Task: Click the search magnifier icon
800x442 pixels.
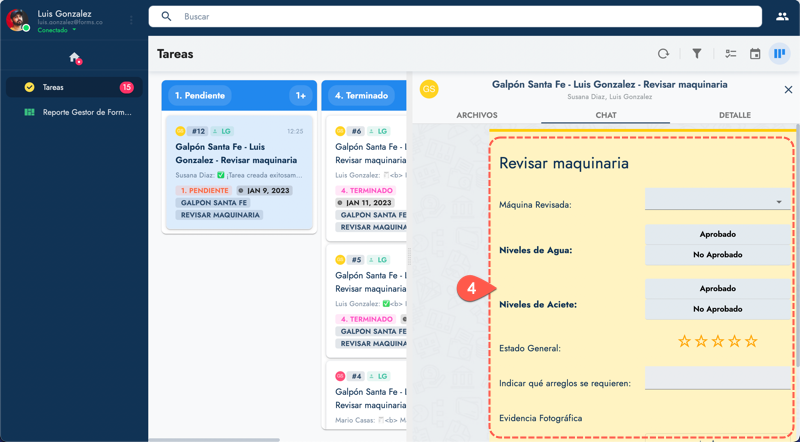Action: point(166,16)
